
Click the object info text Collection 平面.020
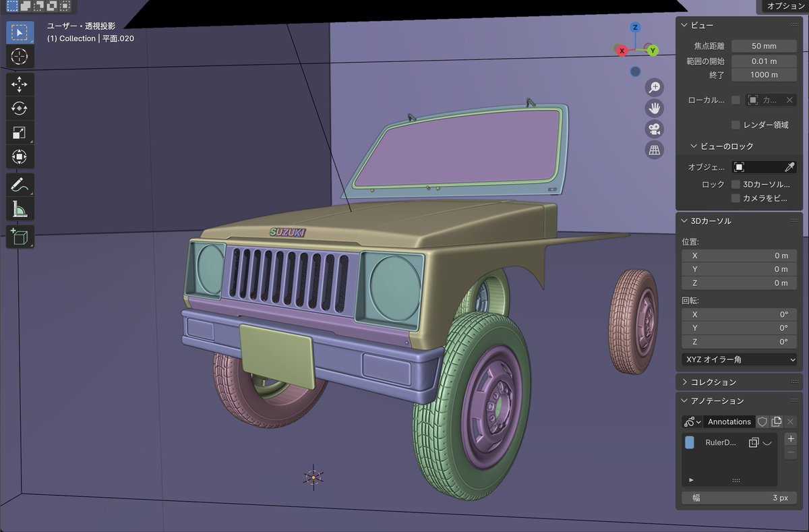pos(90,38)
